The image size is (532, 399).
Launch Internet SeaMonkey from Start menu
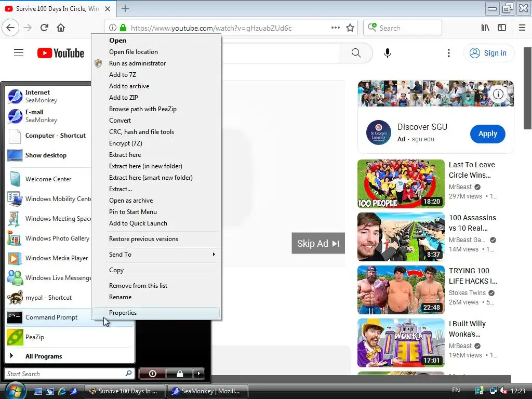click(48, 96)
